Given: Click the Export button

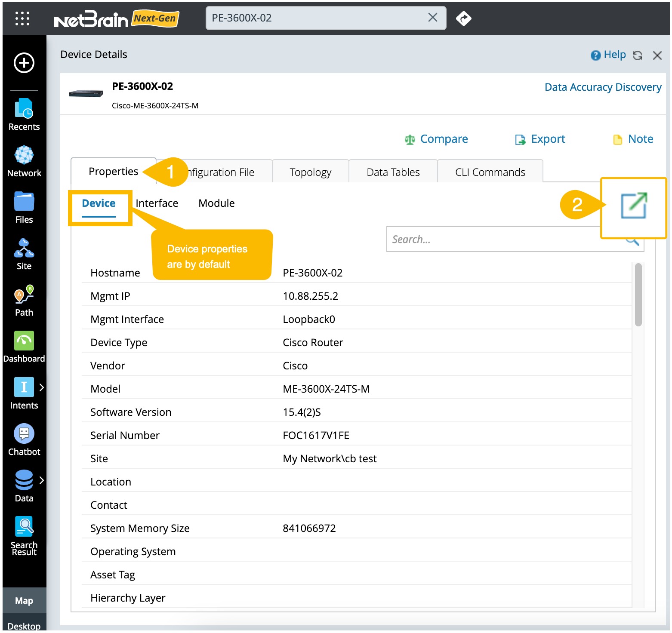Looking at the screenshot, I should click(x=540, y=139).
